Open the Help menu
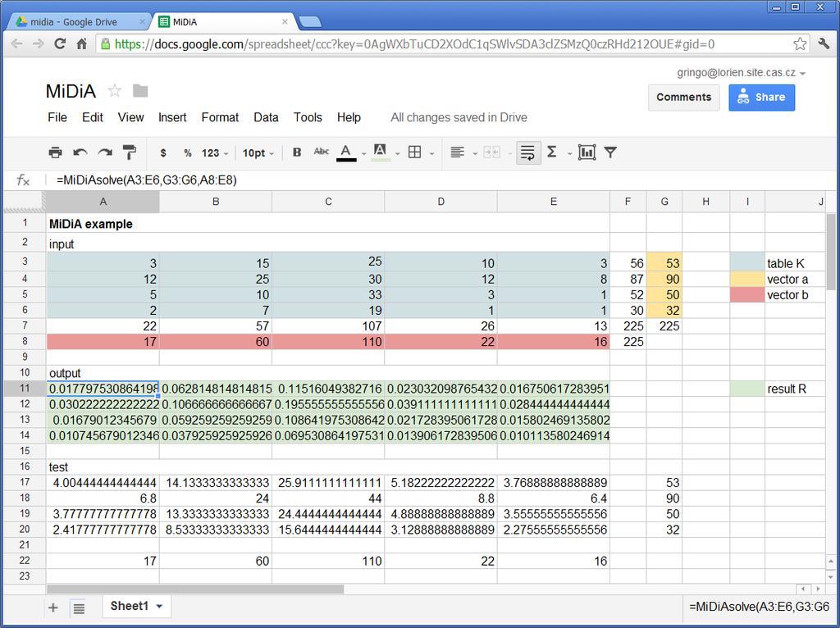 tap(349, 117)
